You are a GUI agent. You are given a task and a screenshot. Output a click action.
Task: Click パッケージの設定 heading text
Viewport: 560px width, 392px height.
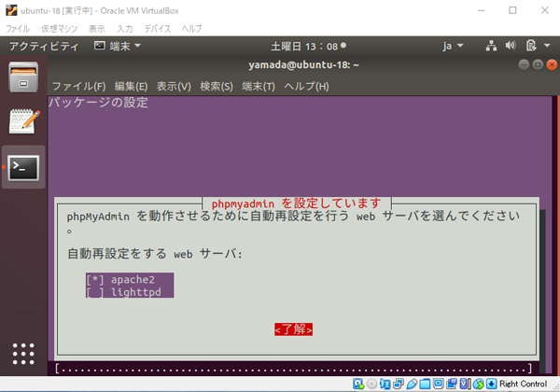pos(98,103)
